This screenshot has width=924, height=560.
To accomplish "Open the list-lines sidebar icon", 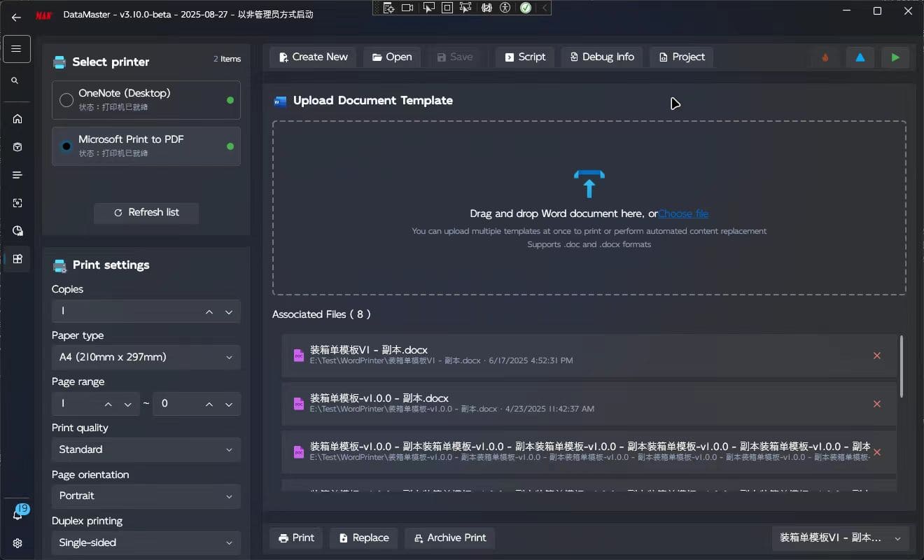I will tap(17, 175).
